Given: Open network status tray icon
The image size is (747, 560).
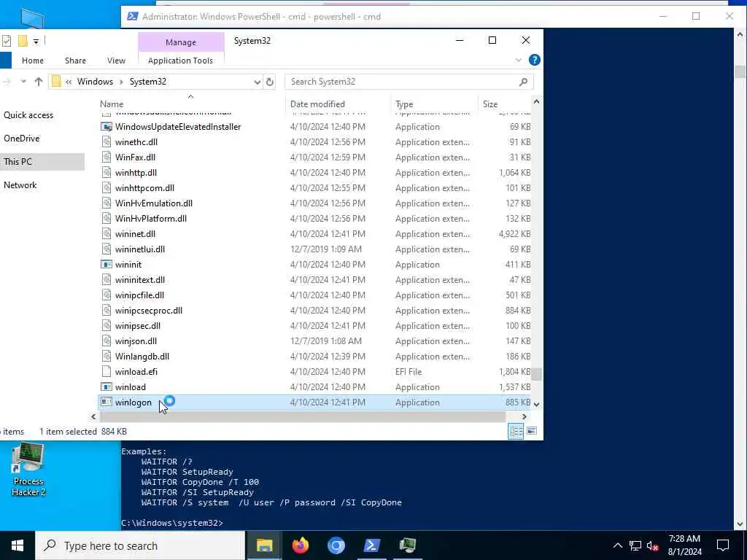Looking at the screenshot, I should (635, 545).
